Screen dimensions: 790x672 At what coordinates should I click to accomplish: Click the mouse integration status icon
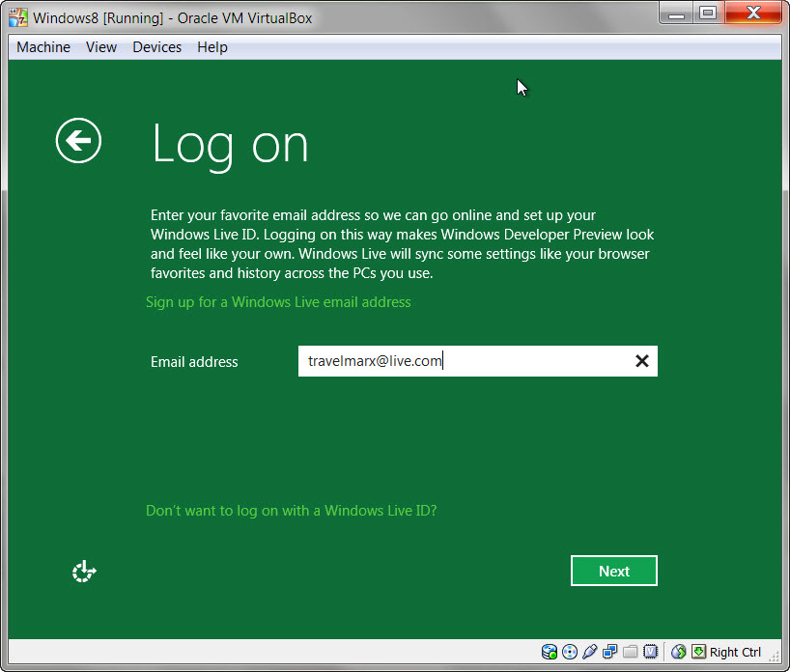pyautogui.click(x=678, y=652)
